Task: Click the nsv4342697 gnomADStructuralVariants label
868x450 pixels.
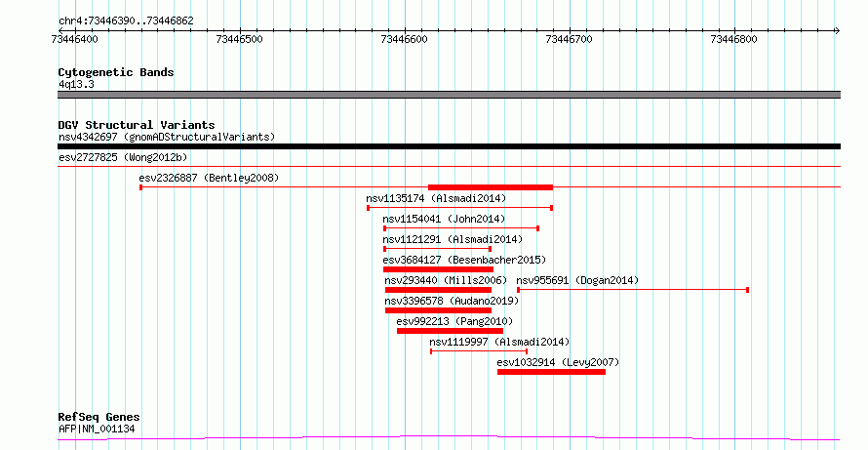Action: [x=167, y=137]
